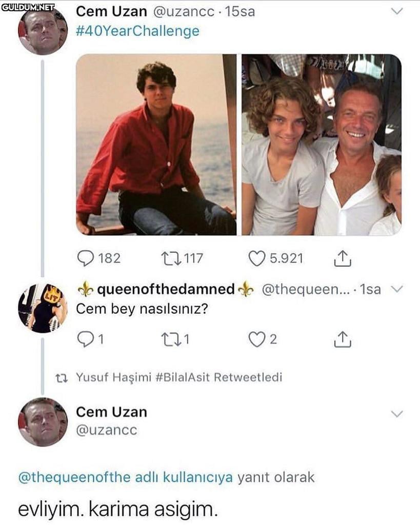This screenshot has height=525, width=420.
Task: Open Cem Uzan's avatar on top tweet
Action: tap(43, 31)
